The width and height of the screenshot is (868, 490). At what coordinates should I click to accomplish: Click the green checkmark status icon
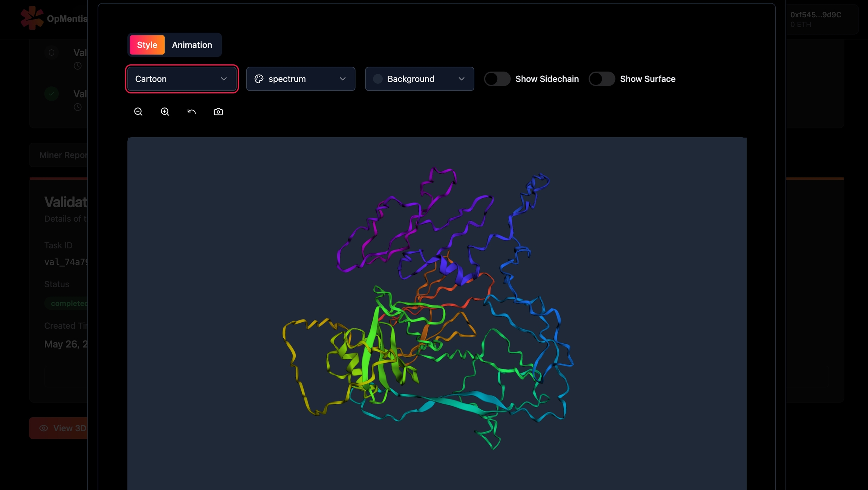pyautogui.click(x=52, y=93)
